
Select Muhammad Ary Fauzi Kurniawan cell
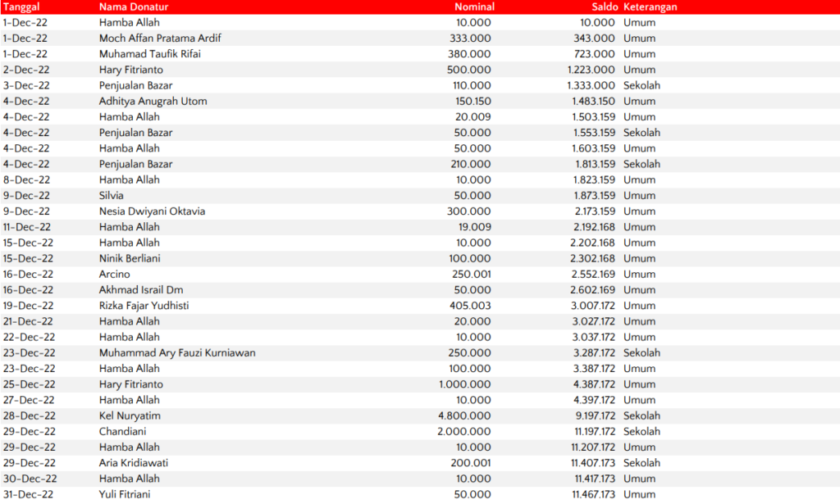click(x=177, y=353)
